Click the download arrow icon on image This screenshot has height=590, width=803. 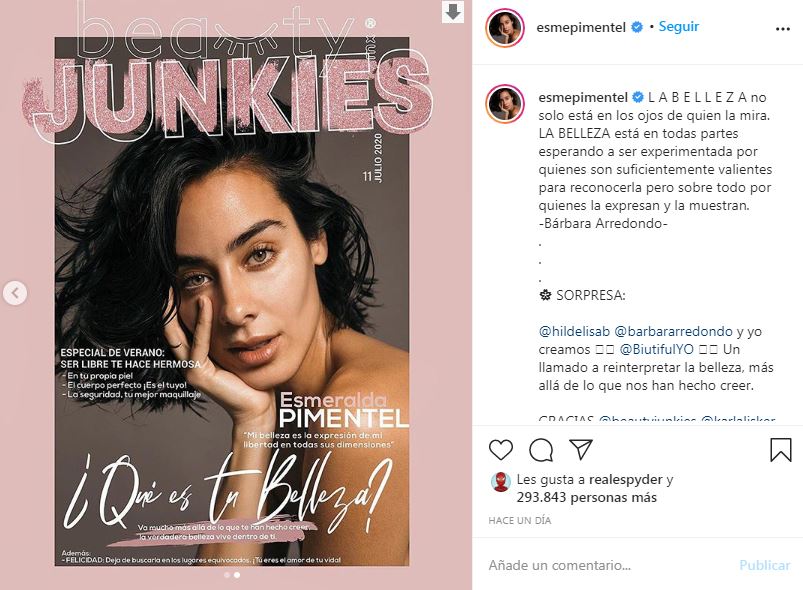tap(453, 12)
